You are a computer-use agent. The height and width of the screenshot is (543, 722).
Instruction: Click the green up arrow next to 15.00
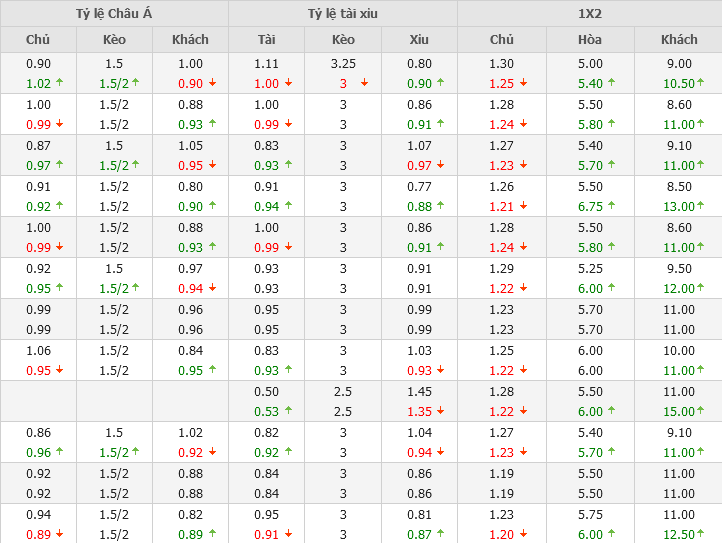[x=701, y=412]
